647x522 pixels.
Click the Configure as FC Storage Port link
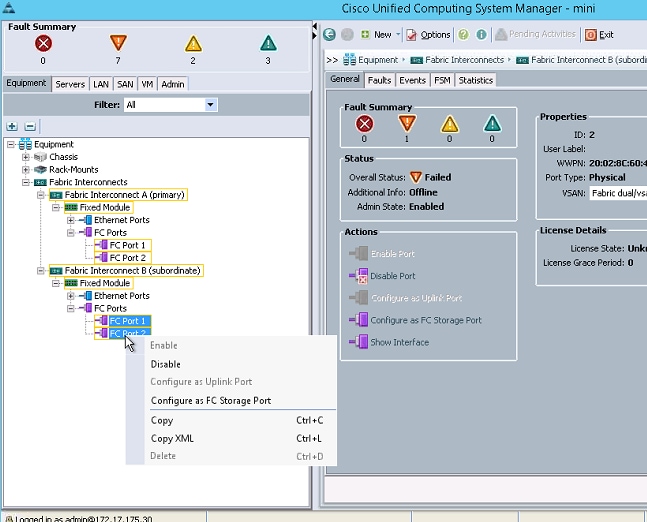426,320
